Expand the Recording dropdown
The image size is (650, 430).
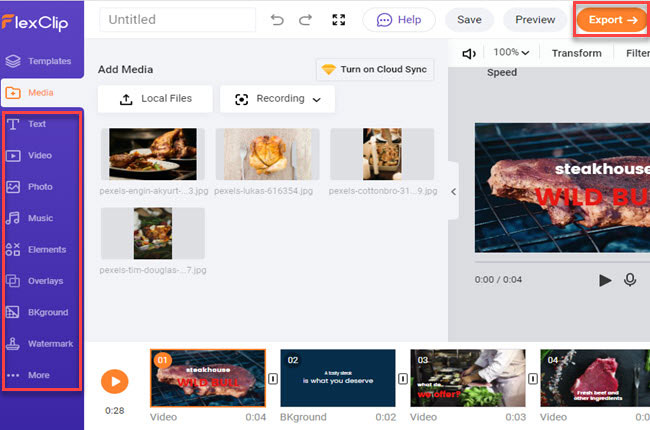277,99
